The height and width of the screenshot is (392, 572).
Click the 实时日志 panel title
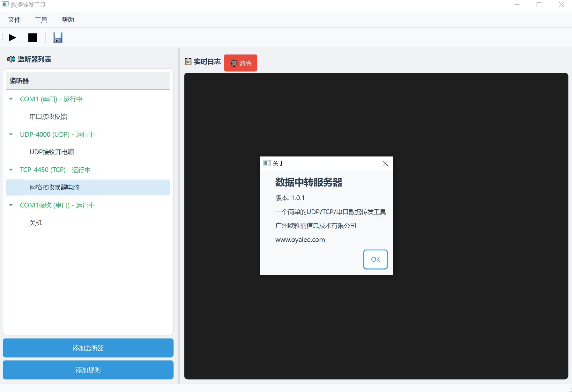point(207,62)
